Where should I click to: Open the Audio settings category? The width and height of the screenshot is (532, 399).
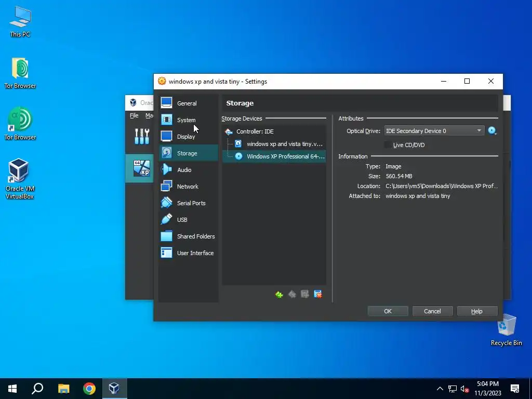point(188,170)
